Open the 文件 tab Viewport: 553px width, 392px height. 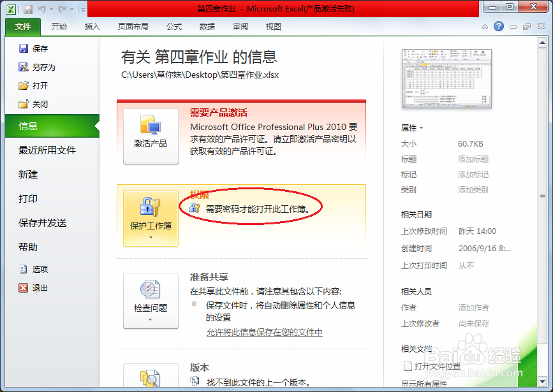click(x=23, y=26)
